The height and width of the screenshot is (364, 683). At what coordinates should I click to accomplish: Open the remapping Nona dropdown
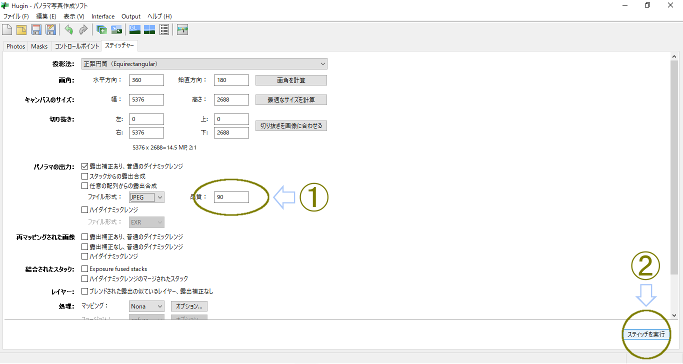click(x=147, y=307)
